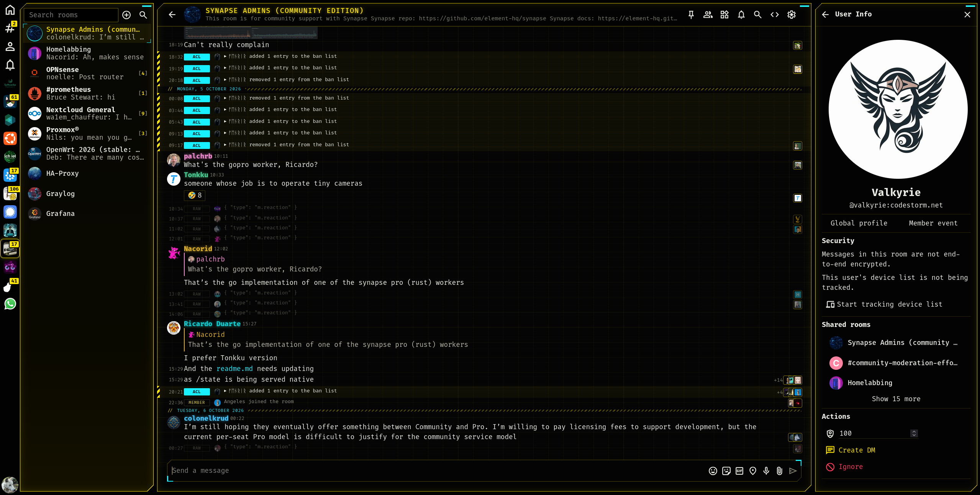This screenshot has width=980, height=495.
Task: Open GIF picker in message composer
Action: coord(739,471)
